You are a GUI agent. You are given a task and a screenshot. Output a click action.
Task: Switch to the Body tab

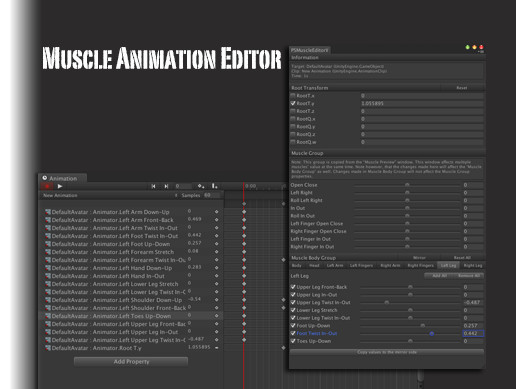297,266
